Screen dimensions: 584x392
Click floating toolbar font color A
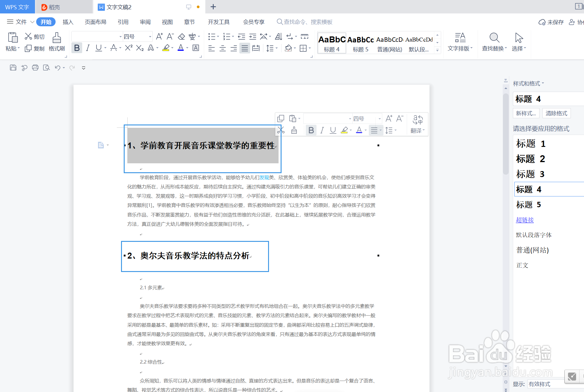click(x=359, y=130)
